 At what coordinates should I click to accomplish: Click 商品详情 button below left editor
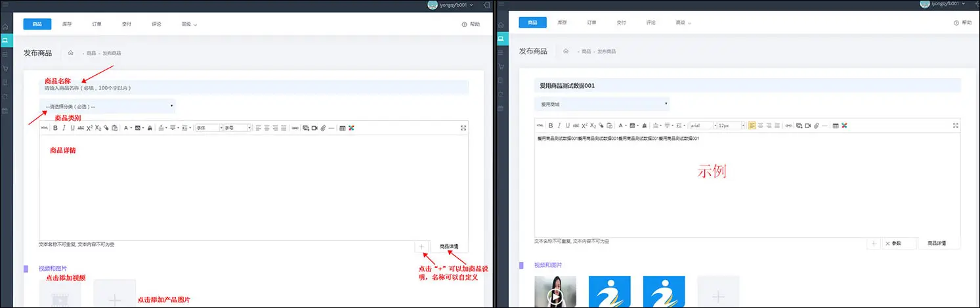(x=448, y=247)
